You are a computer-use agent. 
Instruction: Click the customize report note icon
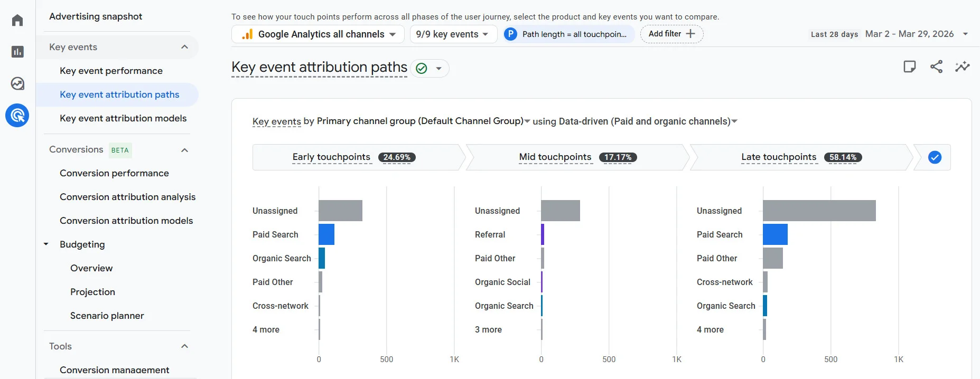coord(909,67)
